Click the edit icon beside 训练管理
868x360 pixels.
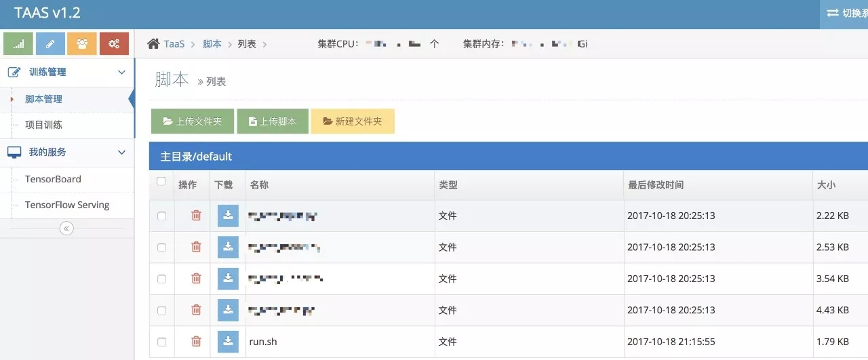point(14,72)
